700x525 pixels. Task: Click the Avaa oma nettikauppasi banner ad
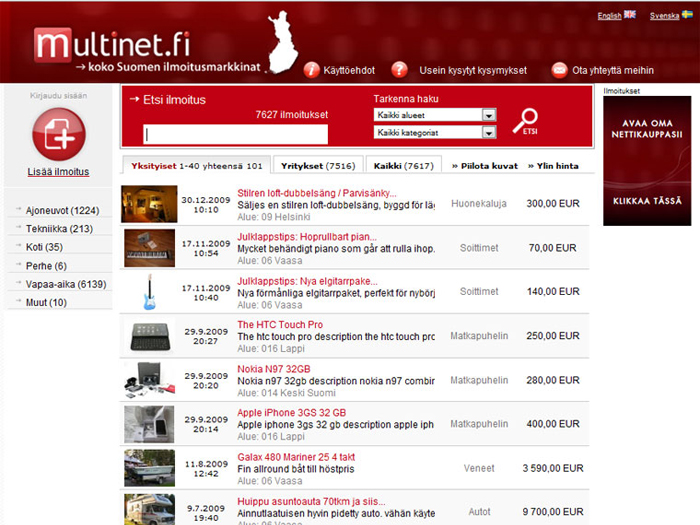(x=647, y=161)
